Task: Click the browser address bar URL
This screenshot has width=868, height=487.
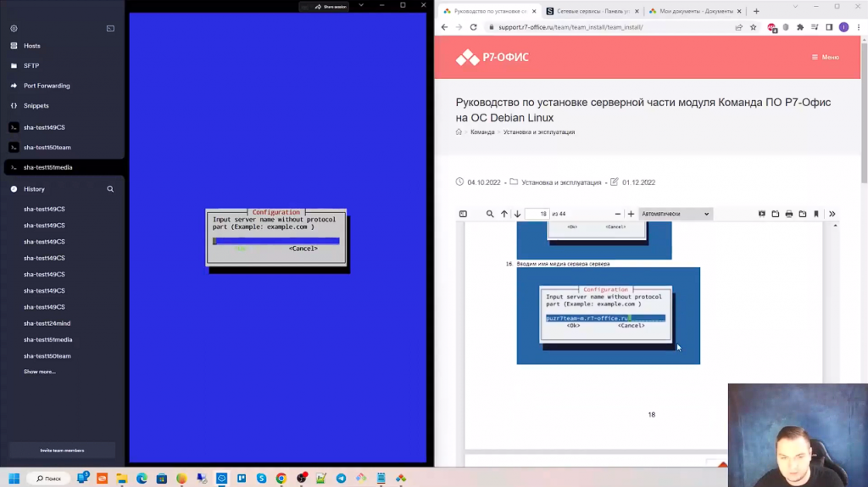Action: pos(570,27)
